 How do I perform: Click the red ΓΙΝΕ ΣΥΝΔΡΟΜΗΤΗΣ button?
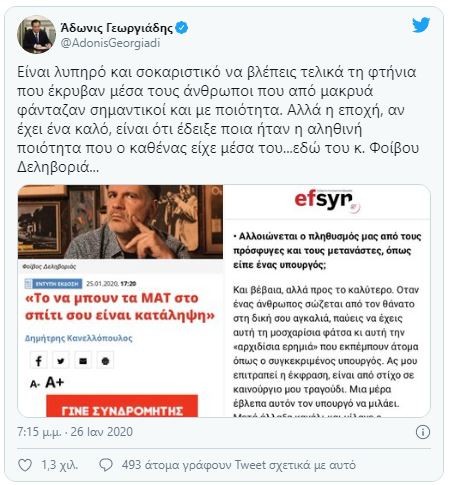[122, 407]
